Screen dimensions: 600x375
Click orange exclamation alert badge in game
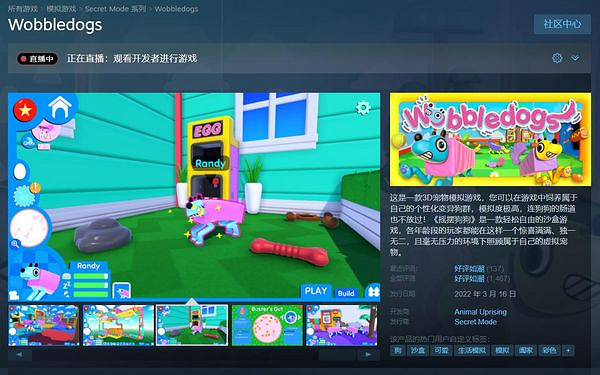[35, 188]
